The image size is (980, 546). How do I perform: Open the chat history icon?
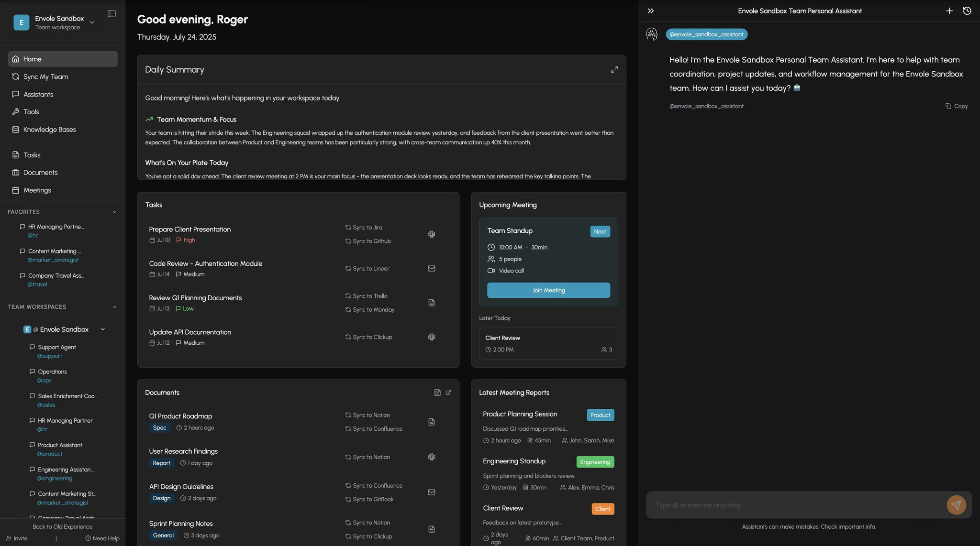967,11
